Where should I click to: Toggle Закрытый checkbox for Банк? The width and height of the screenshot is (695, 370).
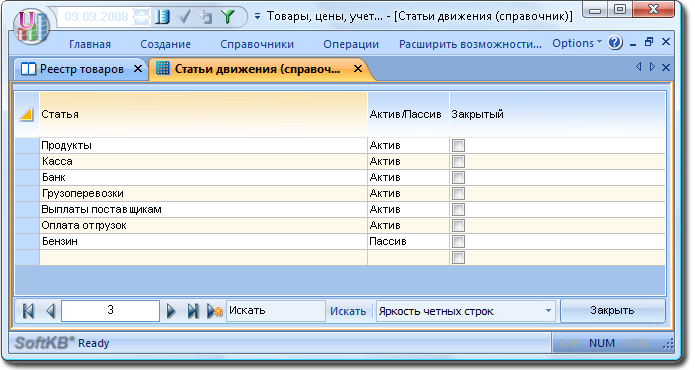click(x=458, y=177)
